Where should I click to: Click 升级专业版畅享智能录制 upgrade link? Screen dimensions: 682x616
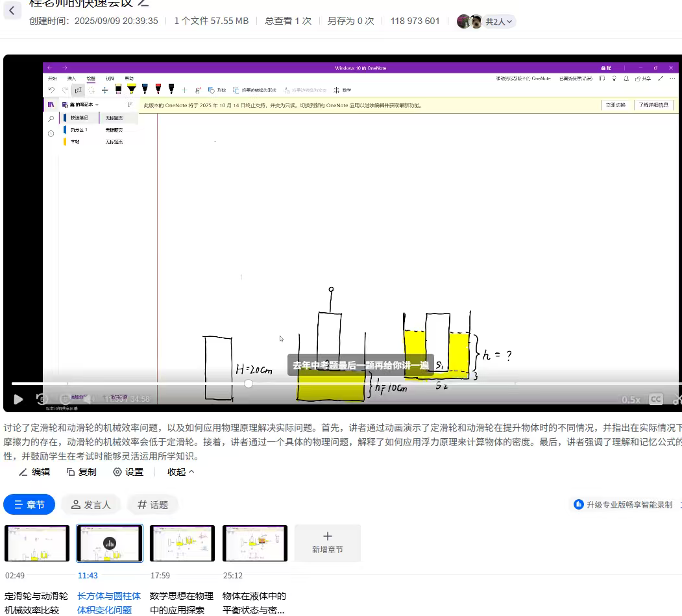click(624, 504)
